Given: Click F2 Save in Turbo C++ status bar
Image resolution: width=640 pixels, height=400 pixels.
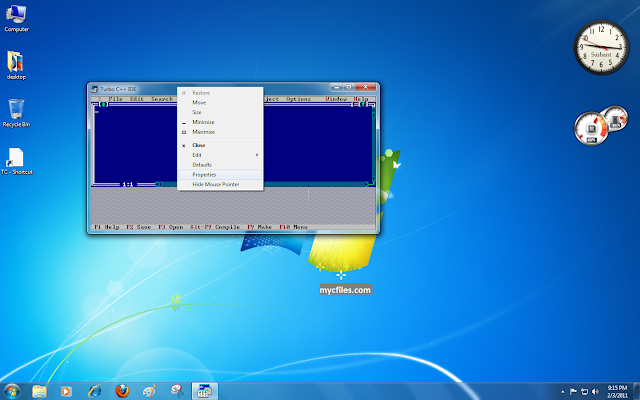Looking at the screenshot, I should (138, 227).
